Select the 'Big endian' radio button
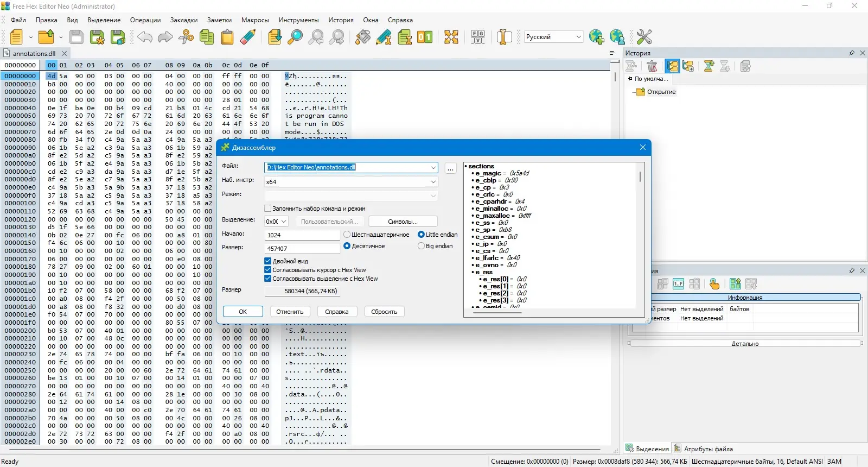 pyautogui.click(x=422, y=246)
